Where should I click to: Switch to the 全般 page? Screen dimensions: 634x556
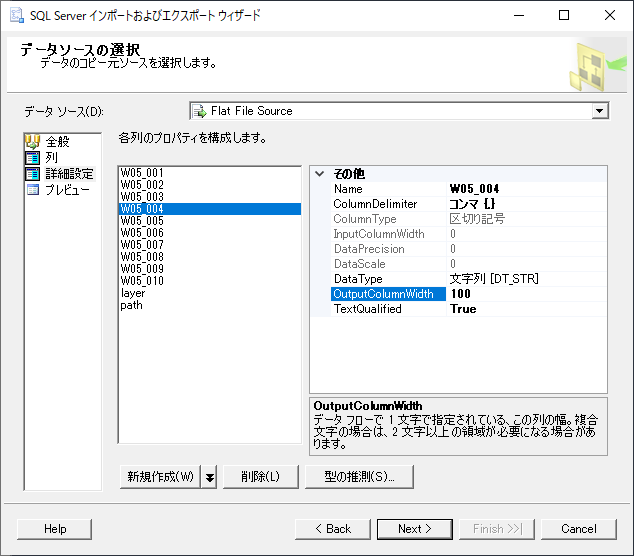(x=58, y=142)
